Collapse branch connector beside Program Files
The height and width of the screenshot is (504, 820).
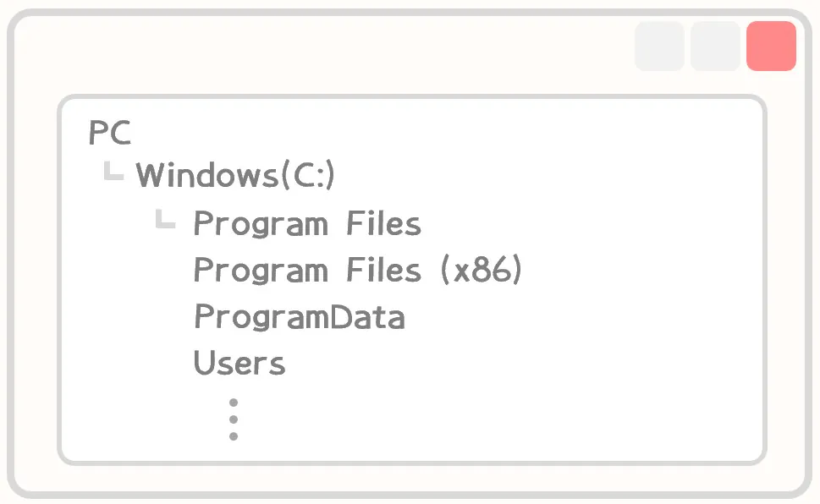[x=165, y=218]
